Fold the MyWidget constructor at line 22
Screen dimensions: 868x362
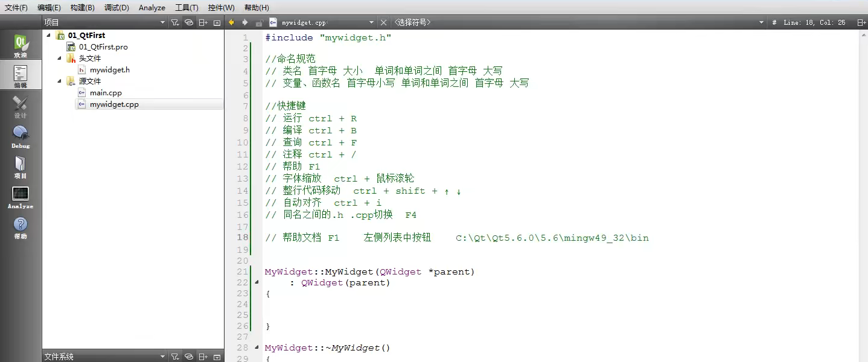[257, 282]
